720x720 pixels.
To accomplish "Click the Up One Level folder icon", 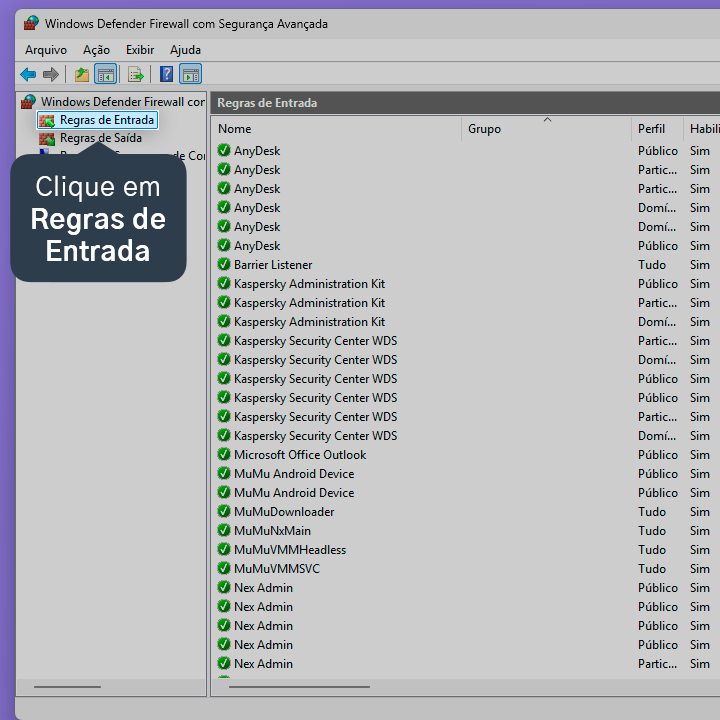I will coord(82,74).
